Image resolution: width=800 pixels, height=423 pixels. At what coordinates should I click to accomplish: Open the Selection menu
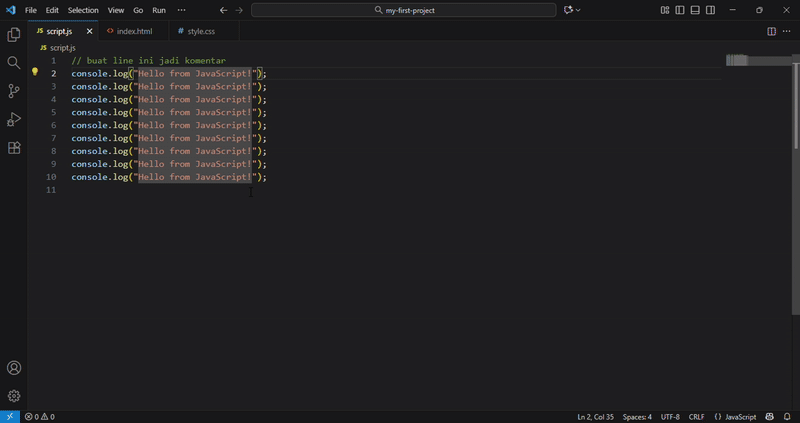(x=83, y=10)
